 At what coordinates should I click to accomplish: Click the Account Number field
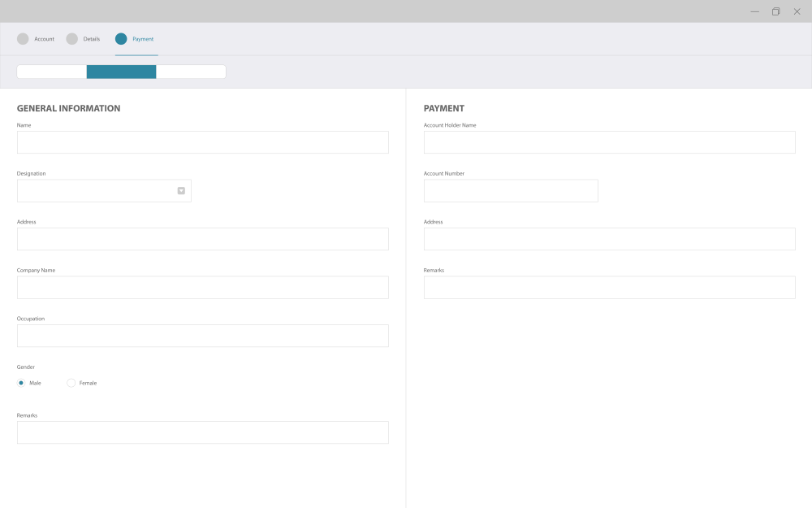coord(511,191)
